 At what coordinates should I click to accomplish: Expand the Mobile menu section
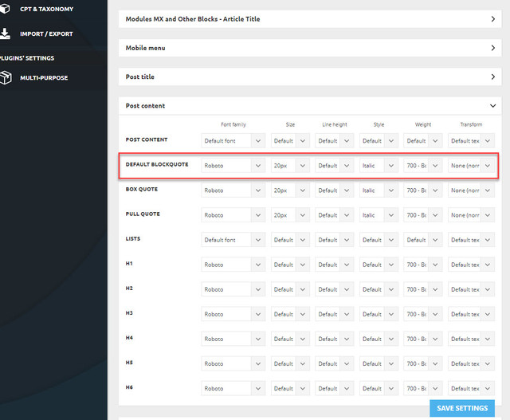pos(310,48)
